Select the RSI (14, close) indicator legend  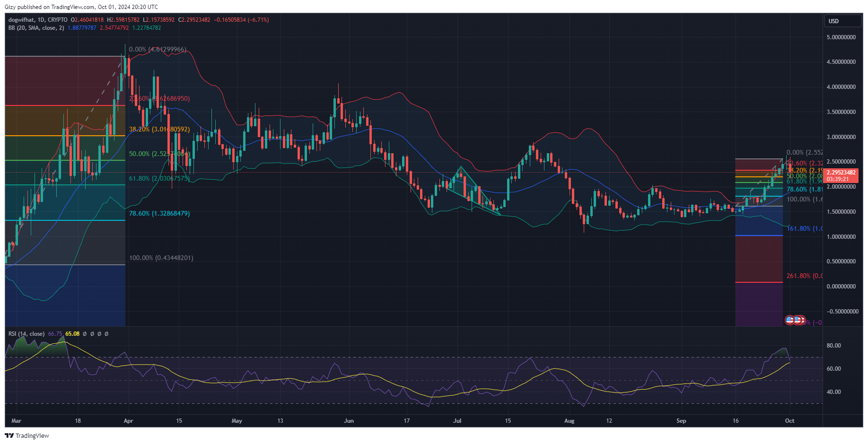click(x=26, y=334)
